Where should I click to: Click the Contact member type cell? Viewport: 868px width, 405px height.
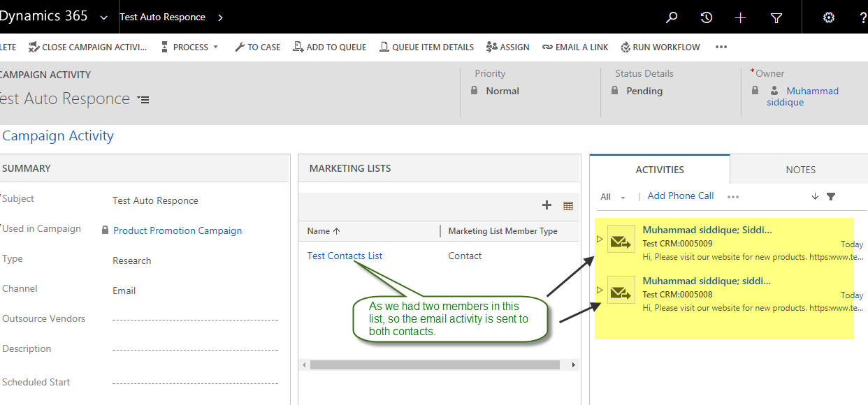465,256
